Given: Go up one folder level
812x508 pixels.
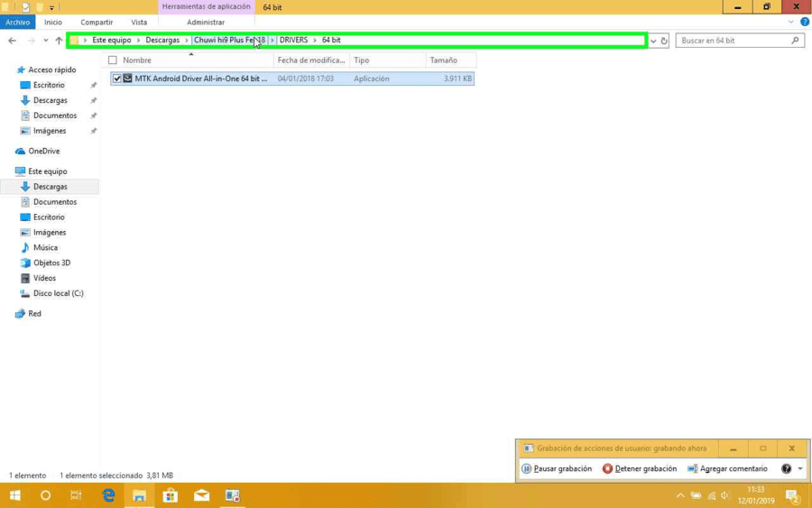Looking at the screenshot, I should 59,41.
